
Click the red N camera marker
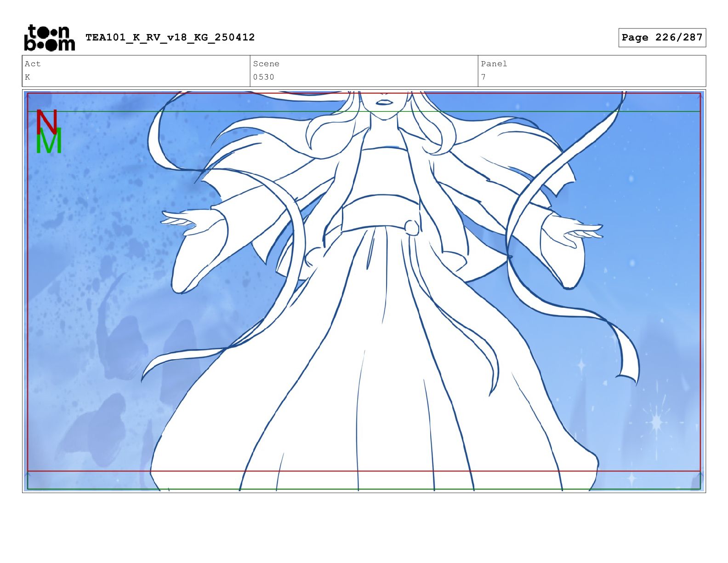[x=46, y=121]
